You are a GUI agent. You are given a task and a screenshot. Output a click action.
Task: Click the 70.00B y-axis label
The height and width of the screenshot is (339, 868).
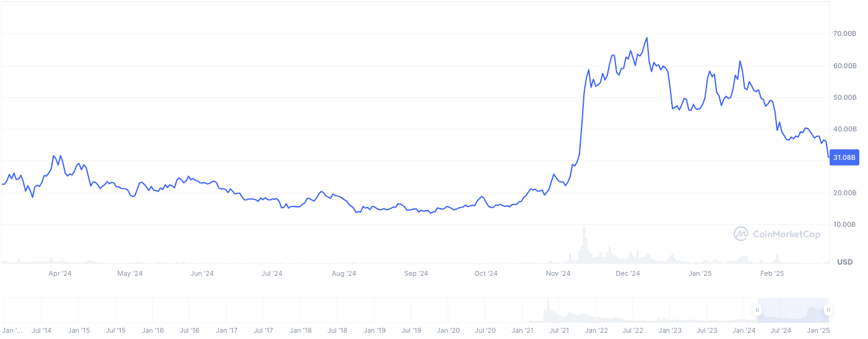tap(844, 33)
